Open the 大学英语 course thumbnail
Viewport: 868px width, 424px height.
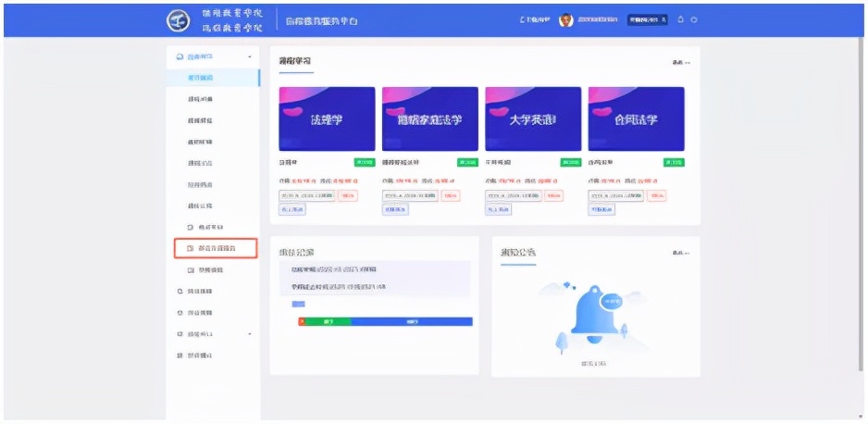click(x=533, y=118)
